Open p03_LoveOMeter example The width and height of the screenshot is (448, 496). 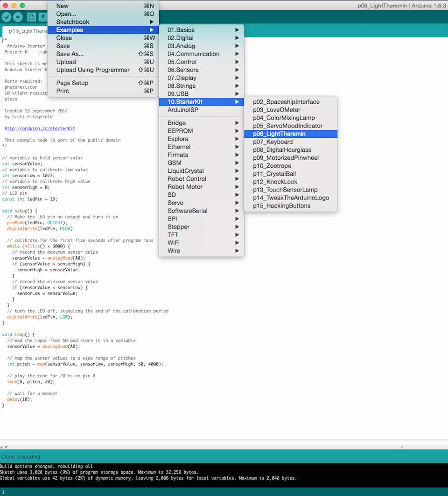coord(291,110)
